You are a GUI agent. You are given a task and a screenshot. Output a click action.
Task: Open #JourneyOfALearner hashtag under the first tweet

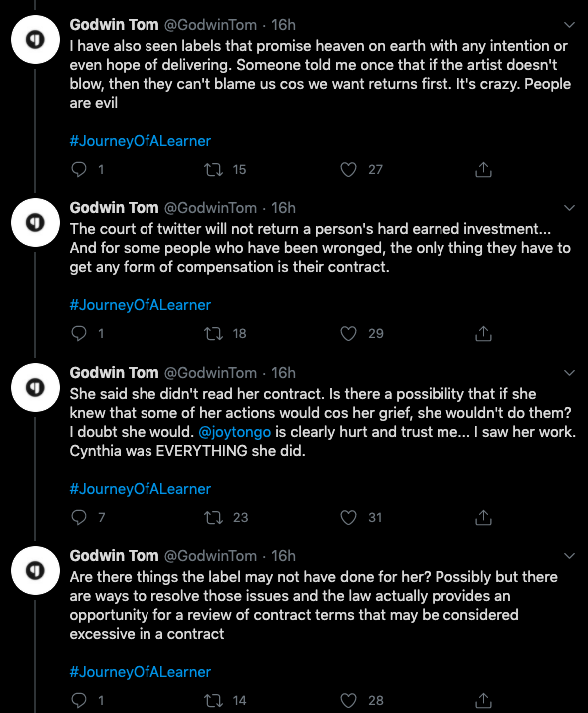(x=140, y=141)
